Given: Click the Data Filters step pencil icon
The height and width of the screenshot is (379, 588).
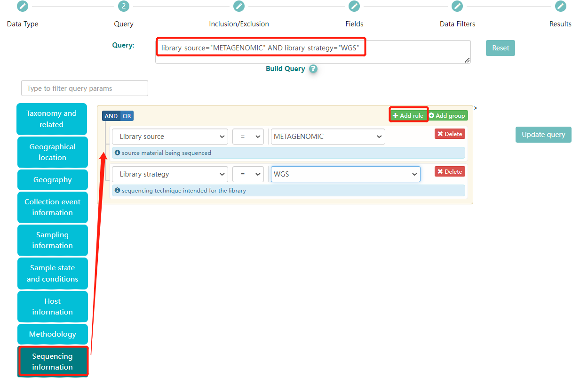Looking at the screenshot, I should 457,6.
